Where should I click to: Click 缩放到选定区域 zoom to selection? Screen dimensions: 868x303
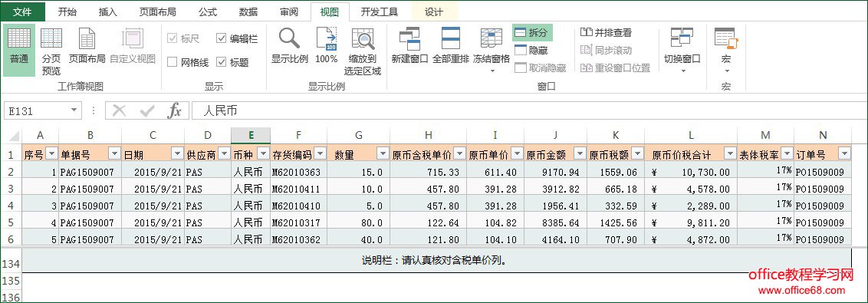pos(363,51)
